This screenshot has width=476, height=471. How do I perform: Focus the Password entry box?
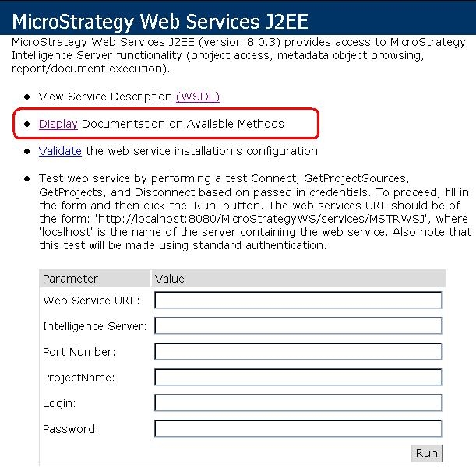298,429
